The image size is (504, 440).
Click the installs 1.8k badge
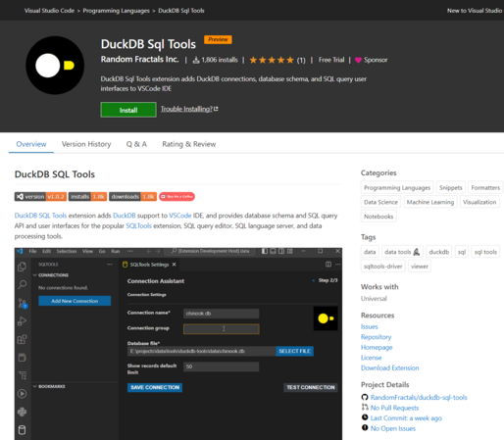(87, 196)
